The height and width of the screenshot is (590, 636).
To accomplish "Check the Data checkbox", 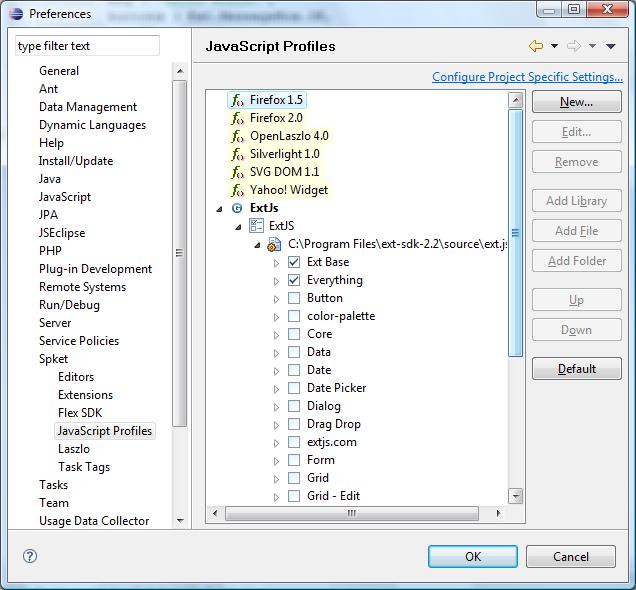I will pos(294,352).
